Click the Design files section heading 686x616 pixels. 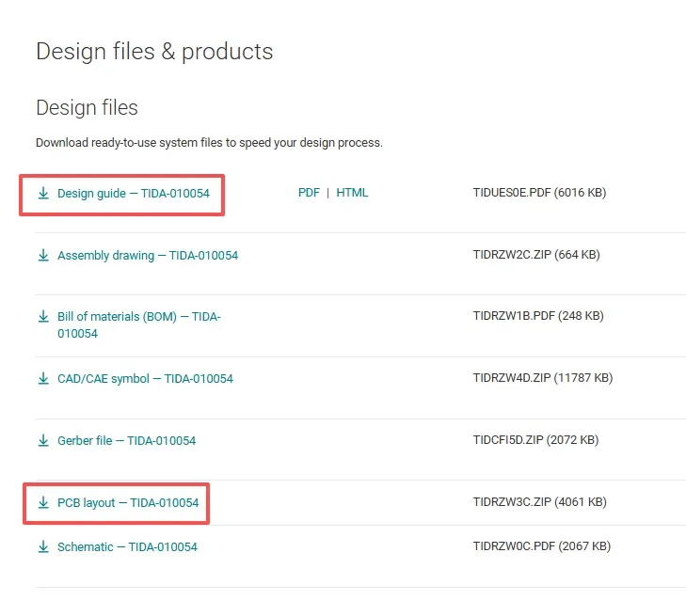coord(87,108)
